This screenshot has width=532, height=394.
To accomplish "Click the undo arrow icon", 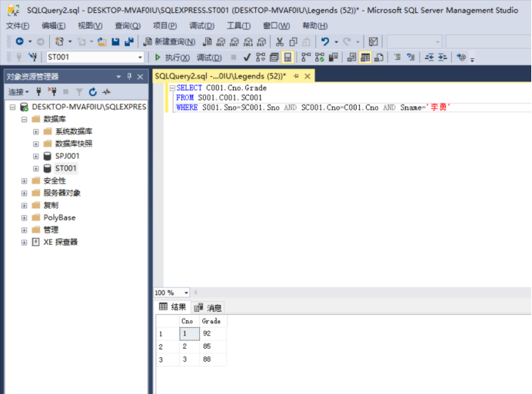I will pyautogui.click(x=325, y=41).
